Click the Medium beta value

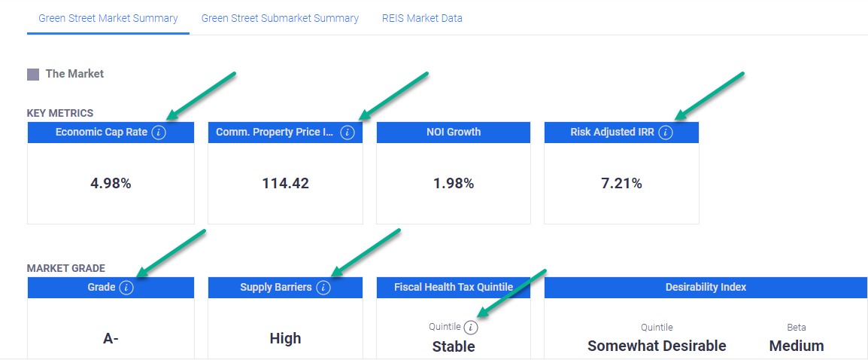point(796,346)
